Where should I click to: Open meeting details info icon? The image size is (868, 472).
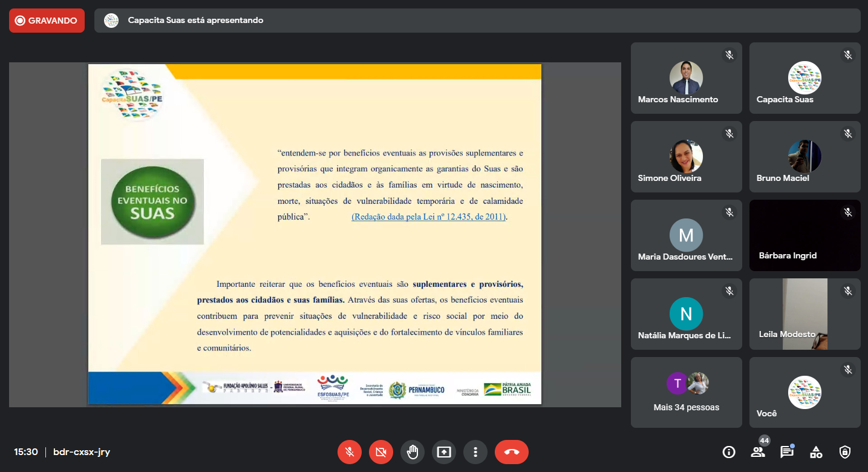coord(729,452)
